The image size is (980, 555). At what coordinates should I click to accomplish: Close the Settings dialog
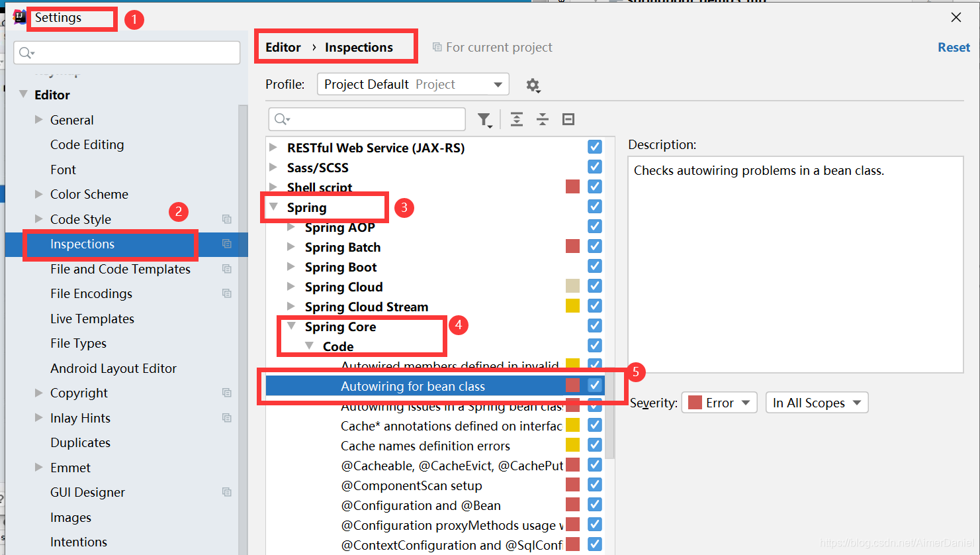pyautogui.click(x=956, y=17)
